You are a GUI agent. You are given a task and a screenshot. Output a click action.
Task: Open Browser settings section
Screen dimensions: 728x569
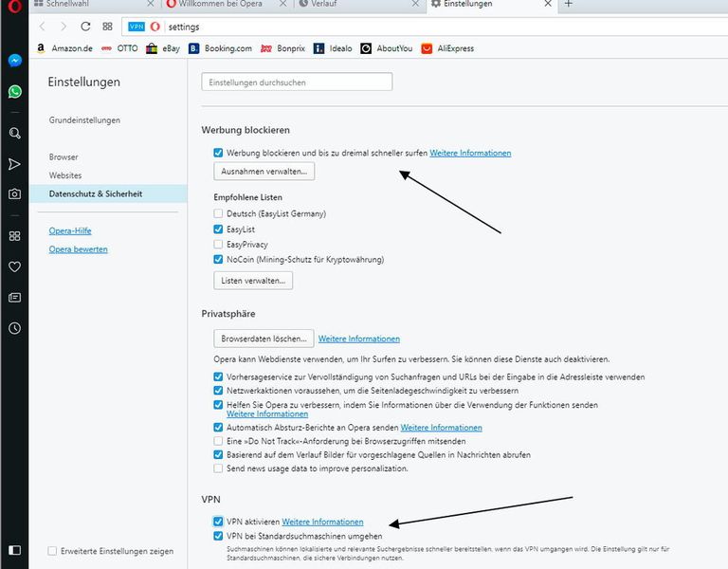[64, 157]
